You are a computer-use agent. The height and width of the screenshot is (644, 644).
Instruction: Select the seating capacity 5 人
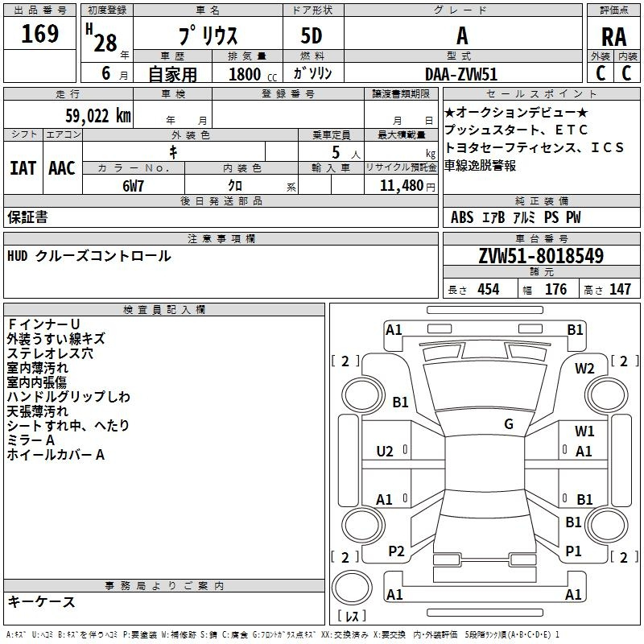tap(346, 153)
